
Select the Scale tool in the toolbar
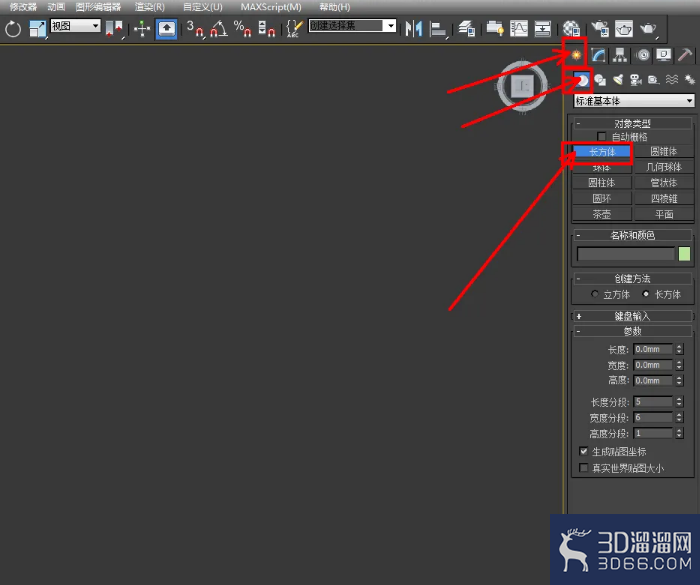tap(38, 29)
